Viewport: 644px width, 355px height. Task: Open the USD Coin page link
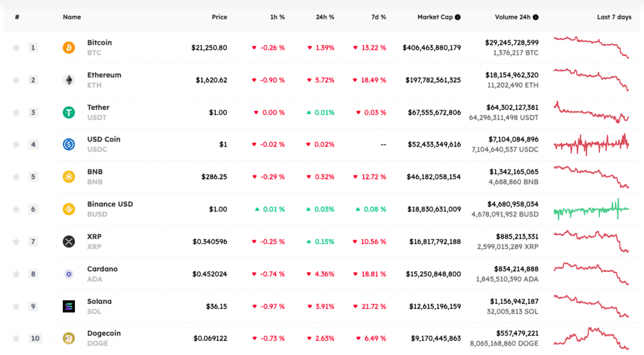pyautogui.click(x=104, y=139)
